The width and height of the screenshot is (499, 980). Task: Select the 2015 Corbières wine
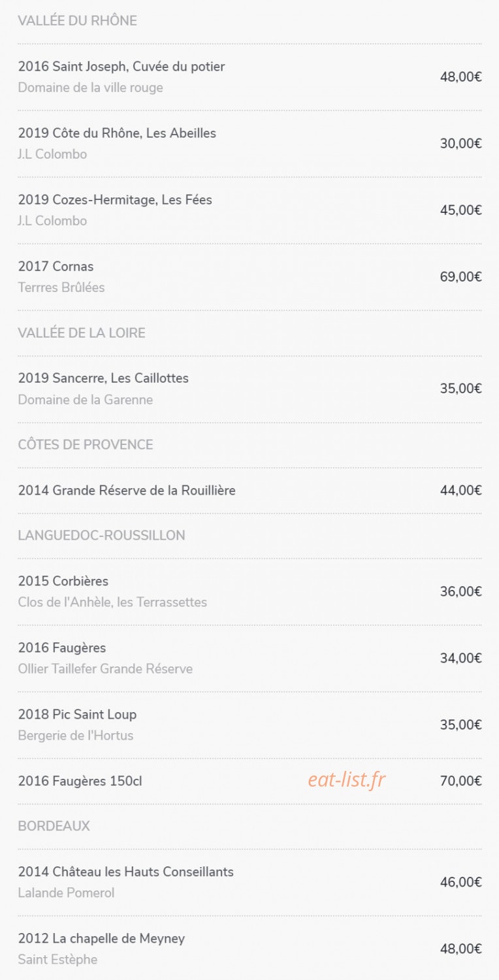pyautogui.click(x=249, y=592)
